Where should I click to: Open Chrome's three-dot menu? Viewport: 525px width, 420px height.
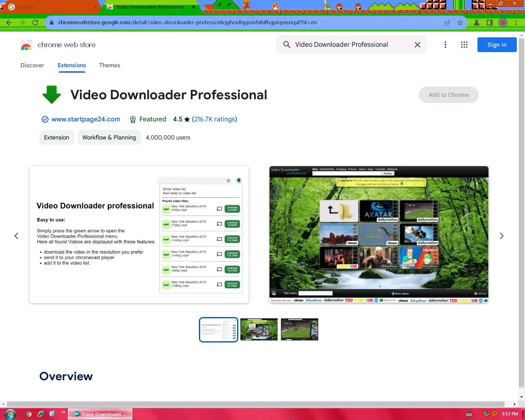click(x=516, y=23)
